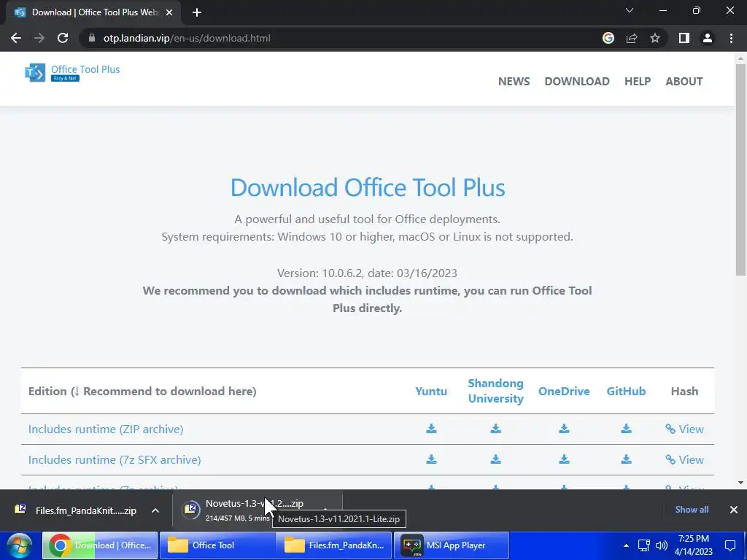Switch to Chrome taskbar button
The width and height of the screenshot is (747, 560).
[100, 545]
